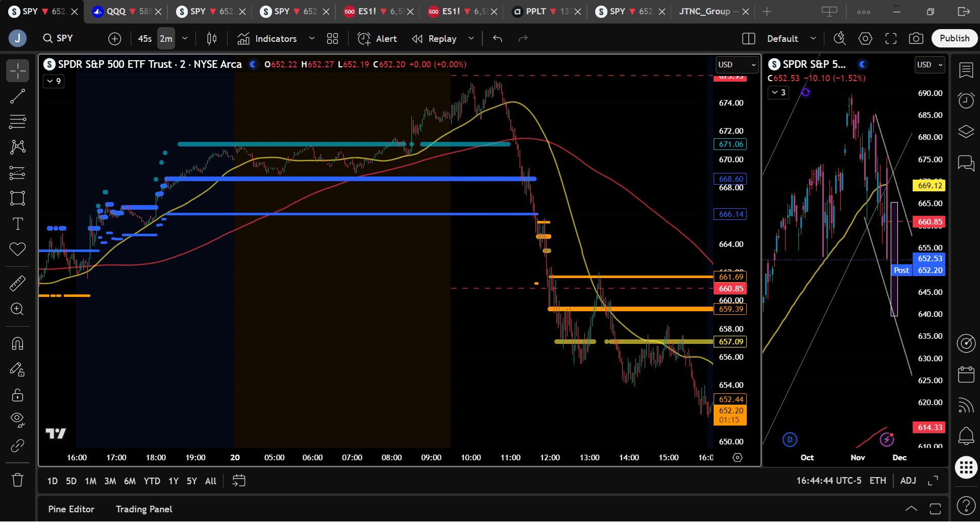Image resolution: width=980 pixels, height=523 pixels.
Task: Open the quick search lightning tool
Action: tap(840, 38)
